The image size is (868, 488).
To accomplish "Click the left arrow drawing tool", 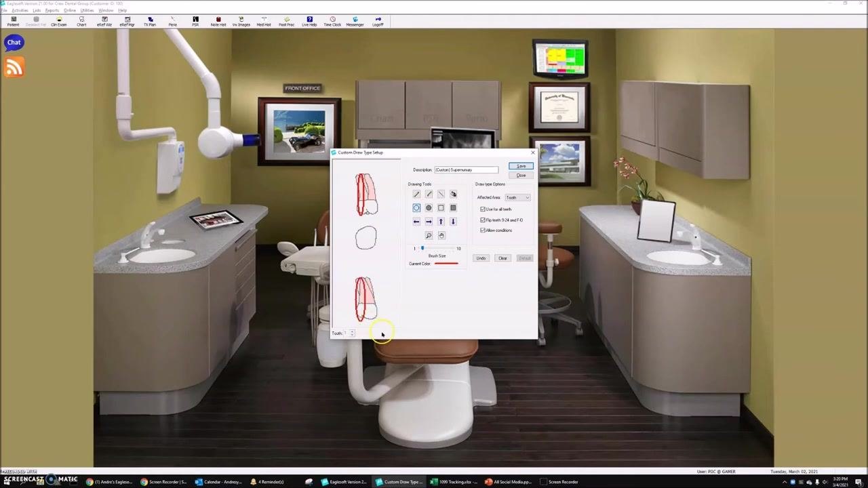I will coord(416,222).
